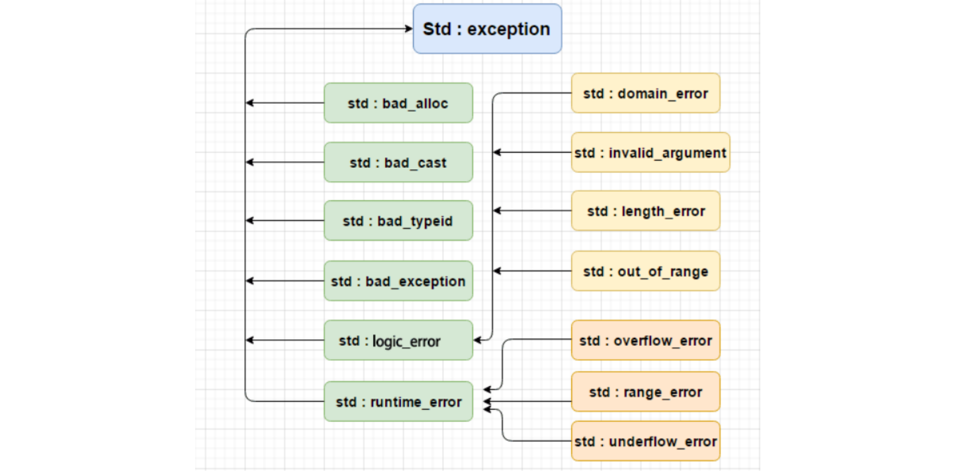Select the std : bad_cast node
Viewport: 980px width, 476px height.
398,162
